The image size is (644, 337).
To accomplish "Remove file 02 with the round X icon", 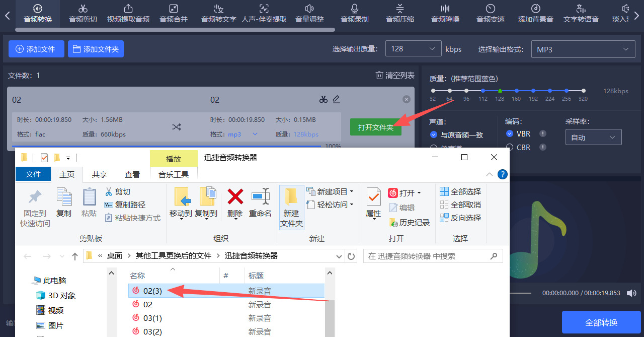I will coord(407,99).
